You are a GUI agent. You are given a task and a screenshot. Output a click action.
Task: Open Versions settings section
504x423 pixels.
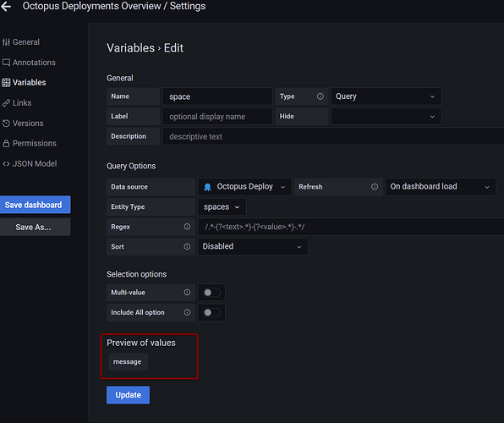pyautogui.click(x=23, y=124)
